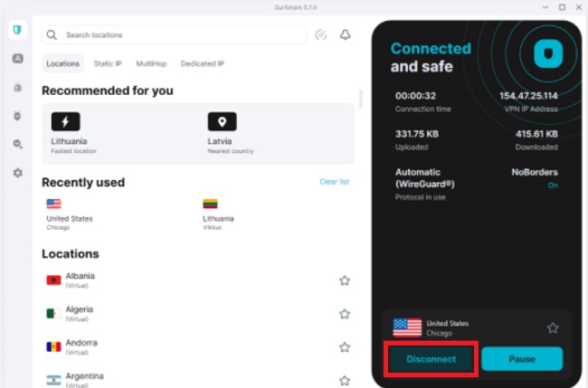Image resolution: width=588 pixels, height=388 pixels.
Task: Open the Antivirus bug sidebar icon
Action: click(17, 116)
